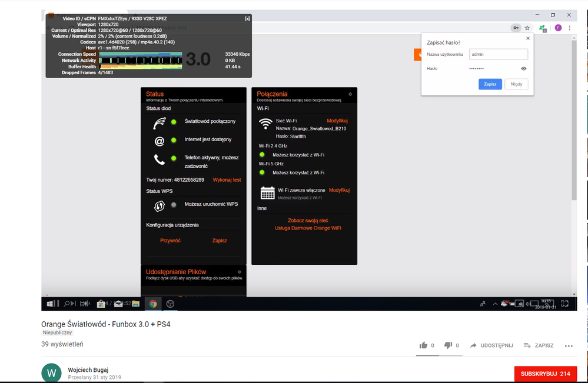Click Modyfikuj next to Sieć Wi-Fi
This screenshot has width=588, height=383.
pyautogui.click(x=337, y=121)
